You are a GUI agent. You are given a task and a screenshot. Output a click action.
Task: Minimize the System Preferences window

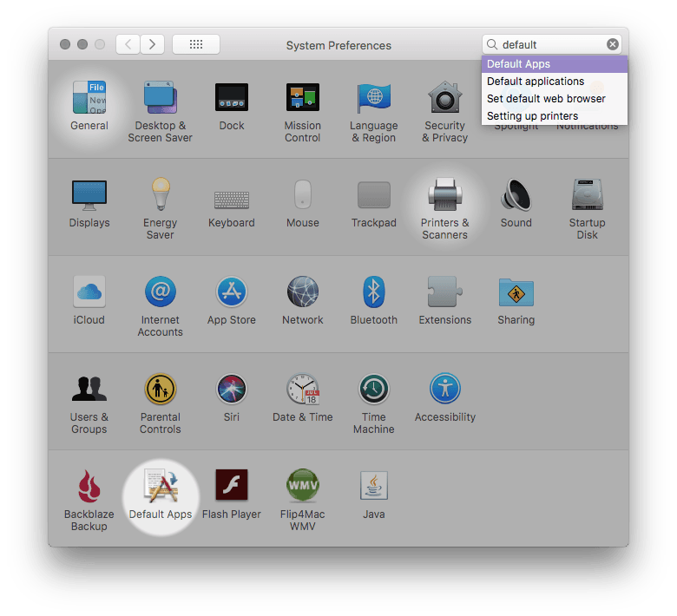click(x=82, y=44)
